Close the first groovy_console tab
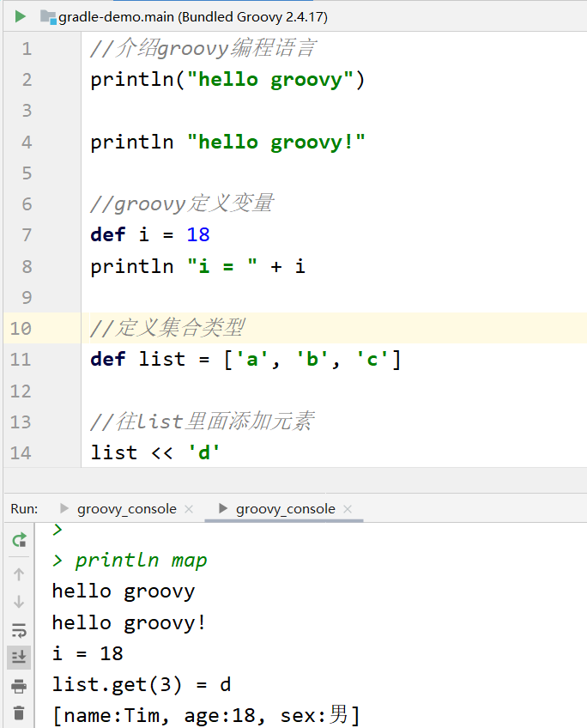Screen dimensions: 587x728 click(x=189, y=509)
